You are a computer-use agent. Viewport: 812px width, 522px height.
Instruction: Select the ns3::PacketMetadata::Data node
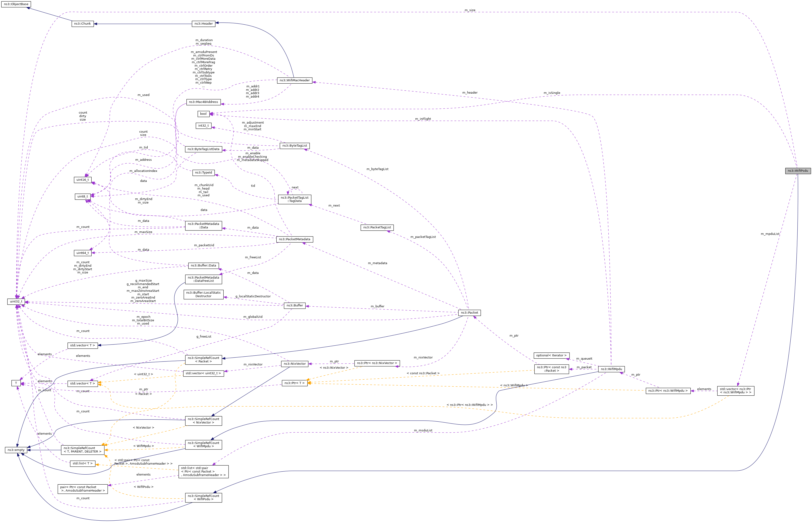[x=203, y=226]
